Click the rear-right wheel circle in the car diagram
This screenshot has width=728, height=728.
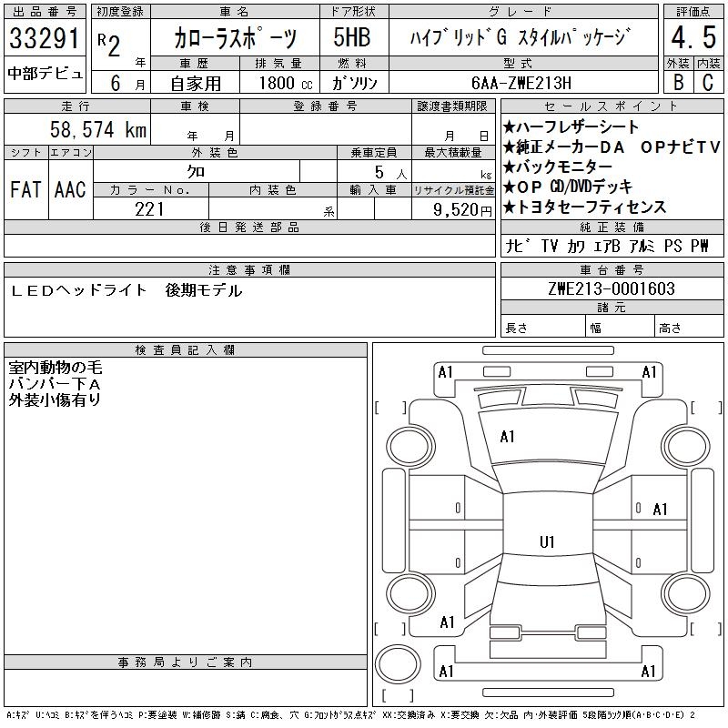(x=685, y=591)
